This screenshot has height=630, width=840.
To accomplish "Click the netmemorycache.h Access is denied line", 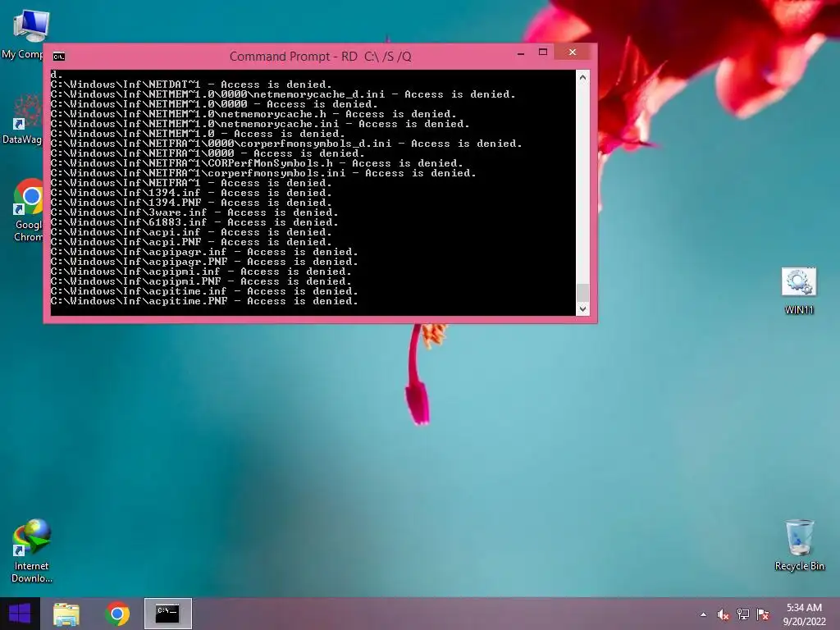I will [253, 114].
